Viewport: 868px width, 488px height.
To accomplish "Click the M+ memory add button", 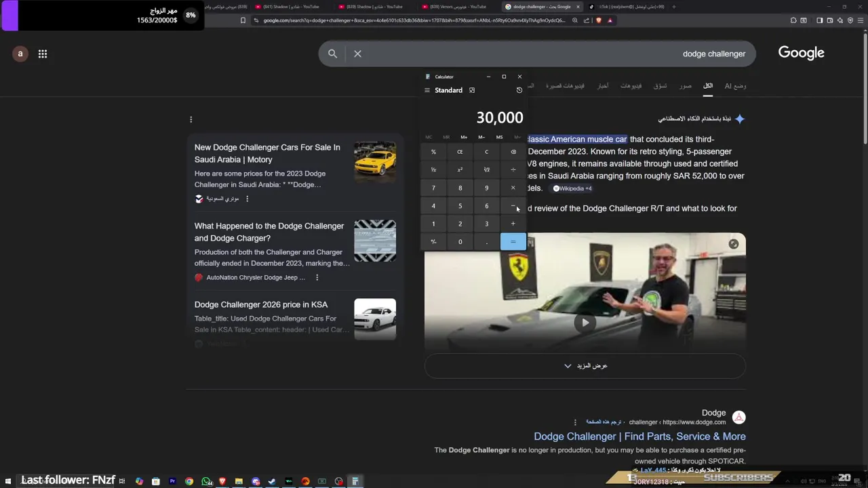I will pos(464,137).
